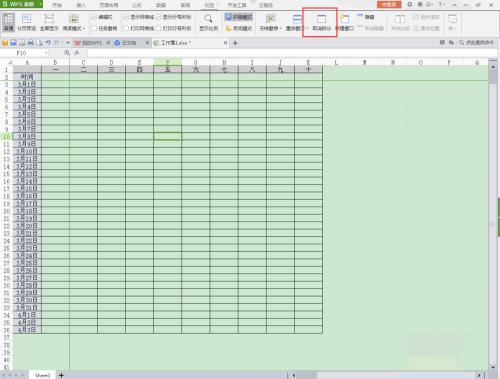This screenshot has width=500, height=379.
Task: Click the Zoom magnifier icon
Action: click(208, 19)
